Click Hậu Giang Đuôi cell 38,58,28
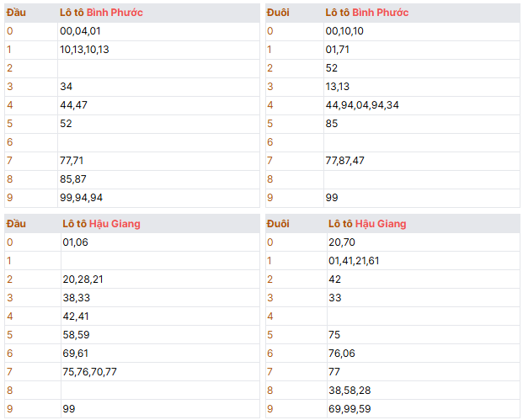The width and height of the screenshot is (523, 420). (x=347, y=390)
